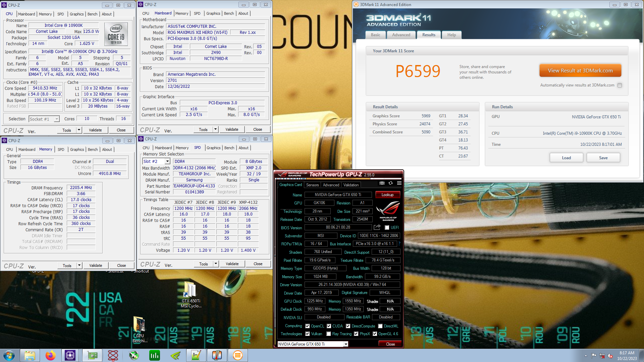Open the GTX-650Ti MSI Cyclone desktop folder
Screen dimensions: 644x362
[x=191, y=295]
